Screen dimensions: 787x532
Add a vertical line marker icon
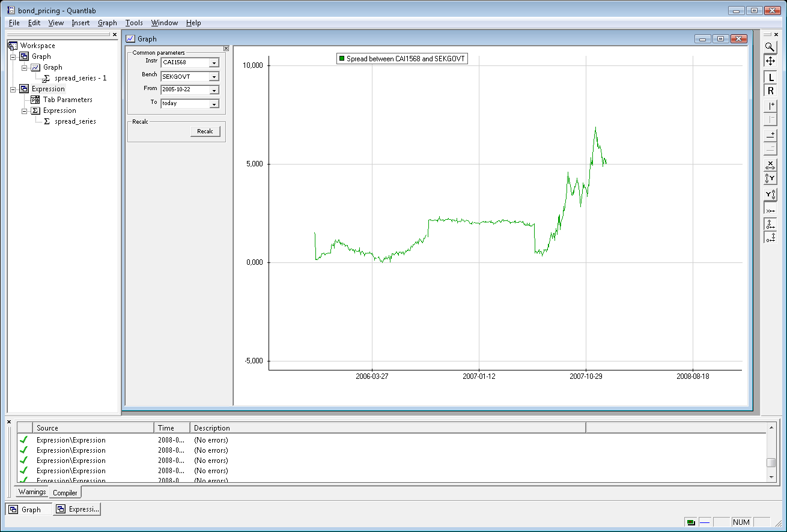pos(770,106)
